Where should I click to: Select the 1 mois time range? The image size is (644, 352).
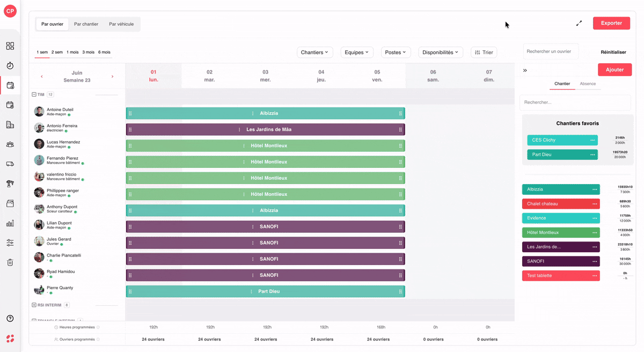[x=72, y=52]
